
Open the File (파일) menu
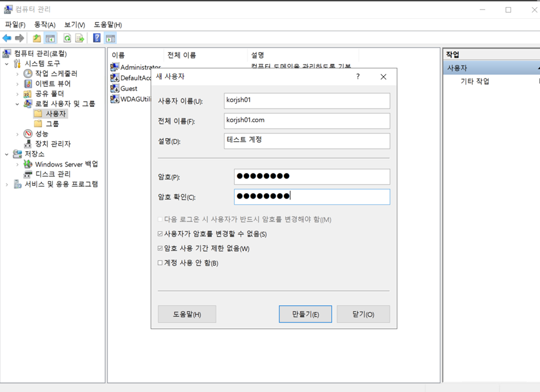point(15,25)
